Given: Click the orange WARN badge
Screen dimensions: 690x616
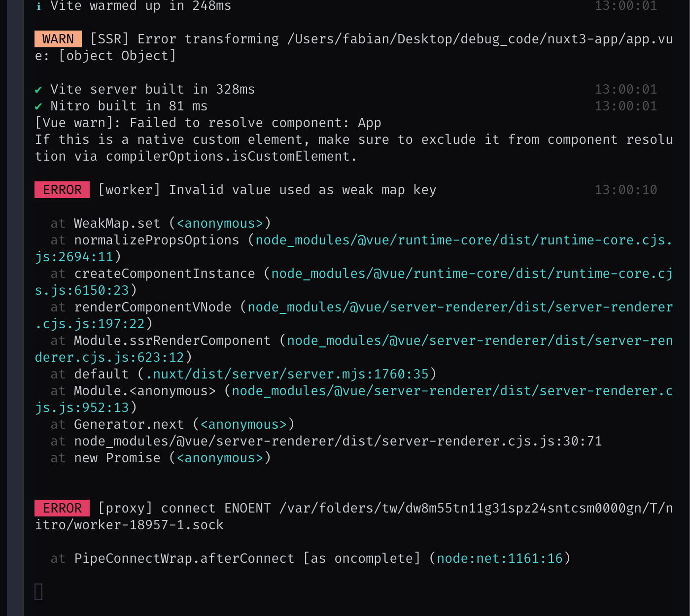Looking at the screenshot, I should [58, 39].
